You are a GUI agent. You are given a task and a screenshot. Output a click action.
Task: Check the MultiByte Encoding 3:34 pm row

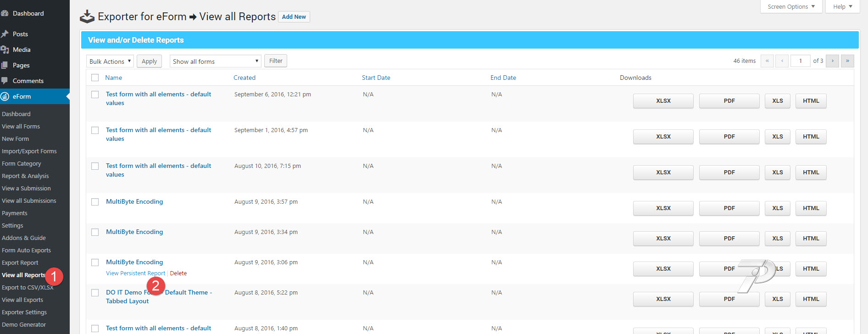(95, 232)
